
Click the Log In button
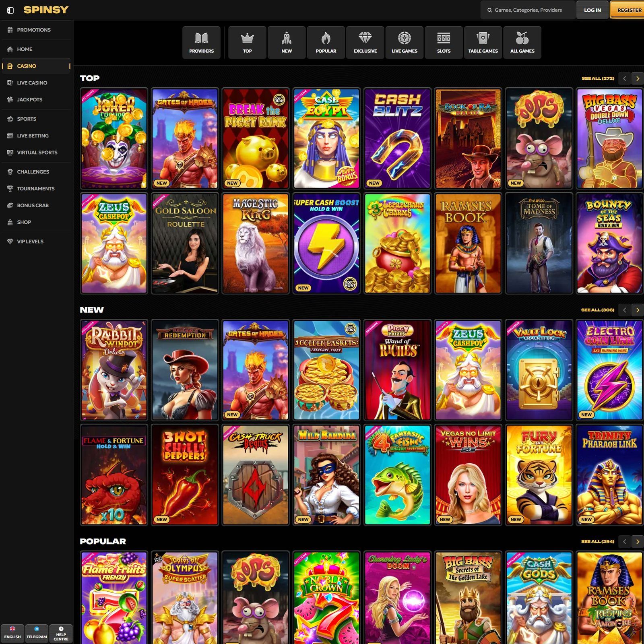pyautogui.click(x=592, y=10)
